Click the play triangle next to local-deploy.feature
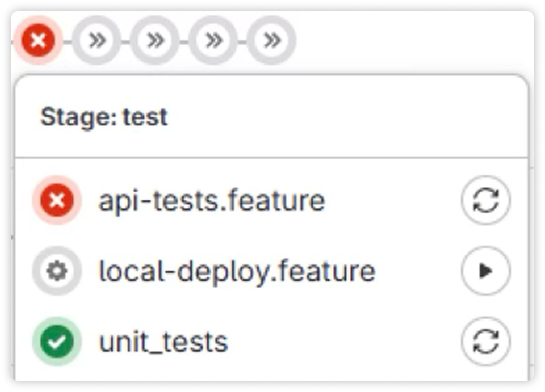Screen dimensions: 545x392 point(486,271)
